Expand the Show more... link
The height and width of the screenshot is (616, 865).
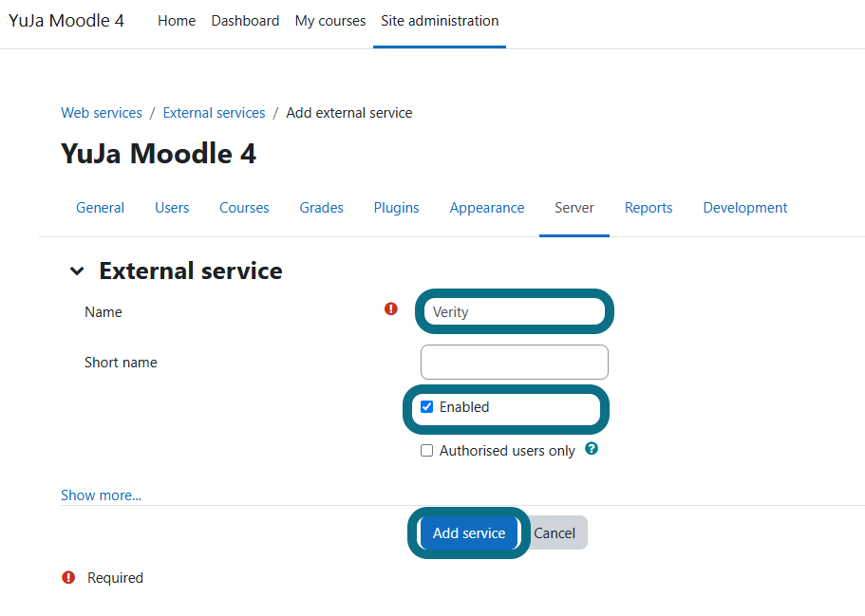(101, 495)
